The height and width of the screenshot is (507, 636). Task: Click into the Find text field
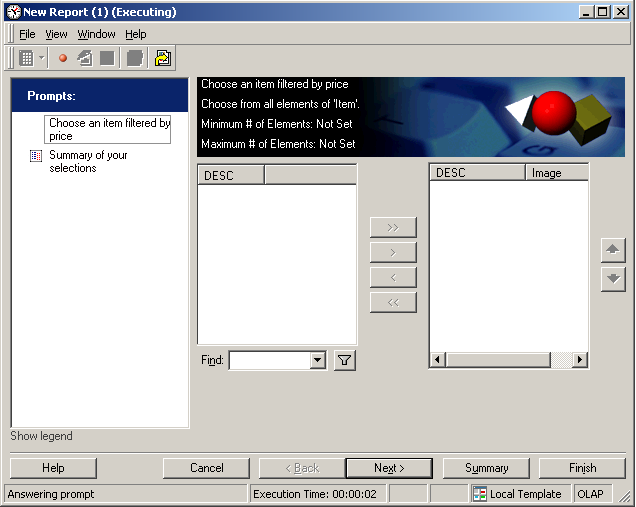point(270,360)
